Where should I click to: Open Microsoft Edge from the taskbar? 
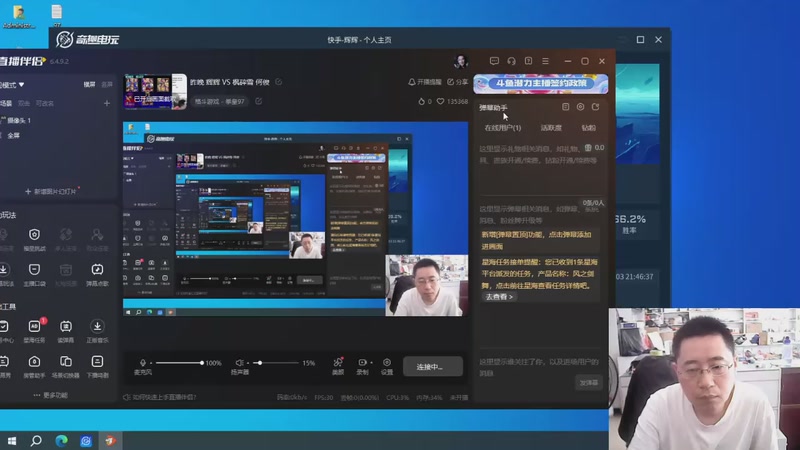[x=61, y=441]
